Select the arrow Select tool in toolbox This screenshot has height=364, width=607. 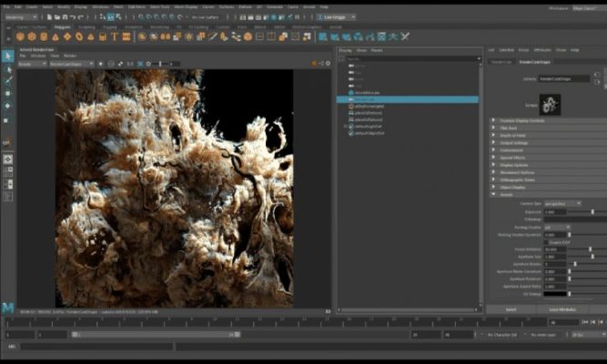[x=7, y=56]
